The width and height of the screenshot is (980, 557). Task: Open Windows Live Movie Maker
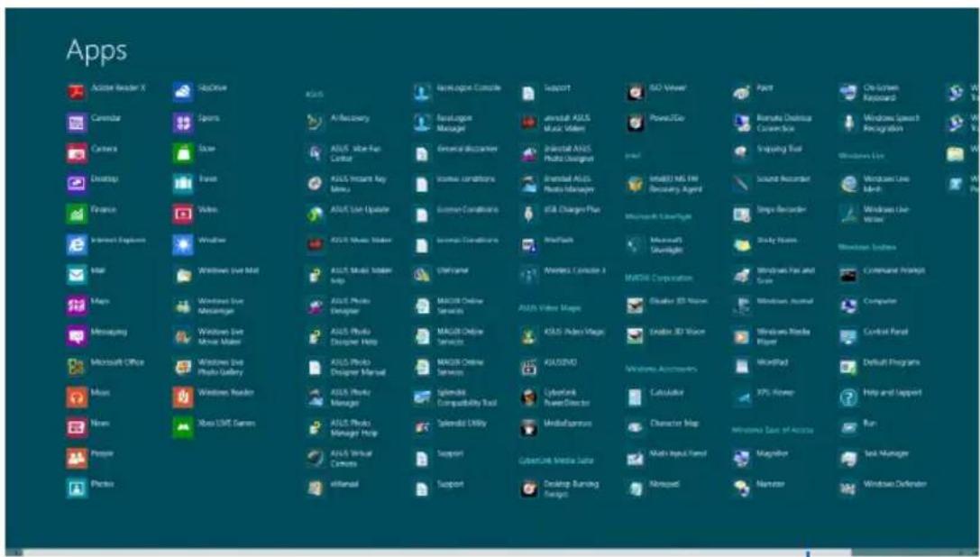point(208,335)
